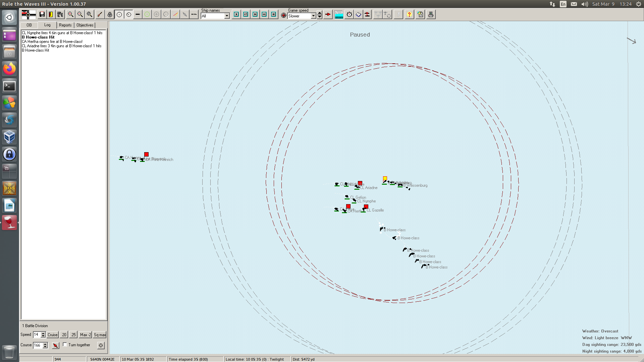Click the Cruise speed button
Screen dimensions: 644x362
coord(52,335)
